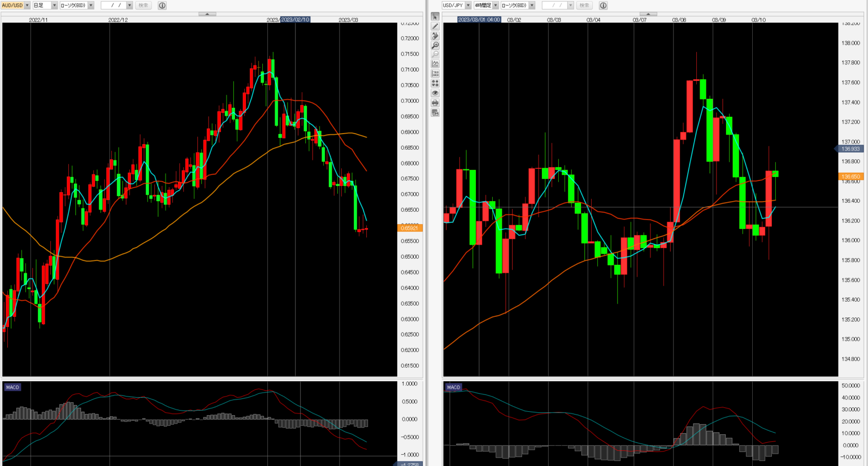This screenshot has width=868, height=466.
Task: Click the left chart's 検索 button
Action: tap(144, 5)
